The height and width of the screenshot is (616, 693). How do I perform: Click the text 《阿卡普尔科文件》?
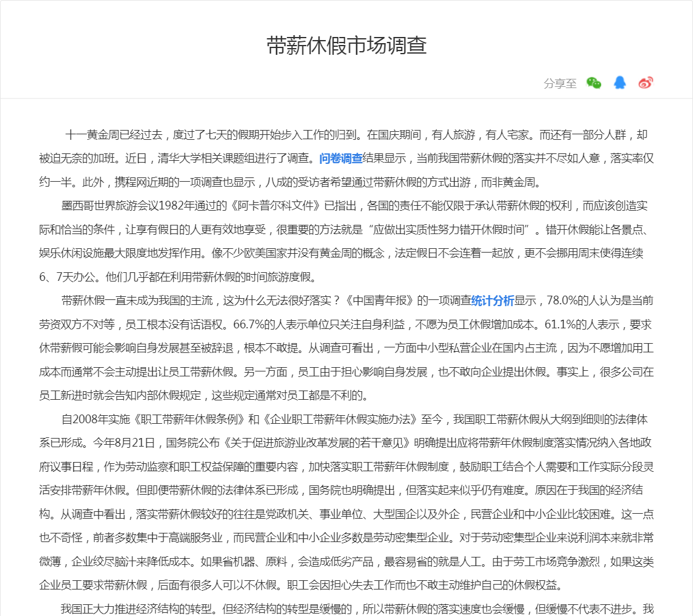coord(276,206)
